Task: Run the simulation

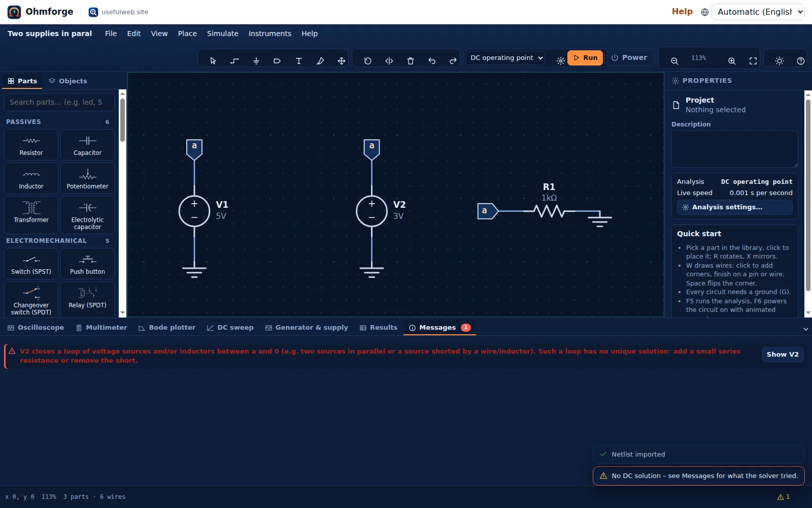Action: pos(585,58)
